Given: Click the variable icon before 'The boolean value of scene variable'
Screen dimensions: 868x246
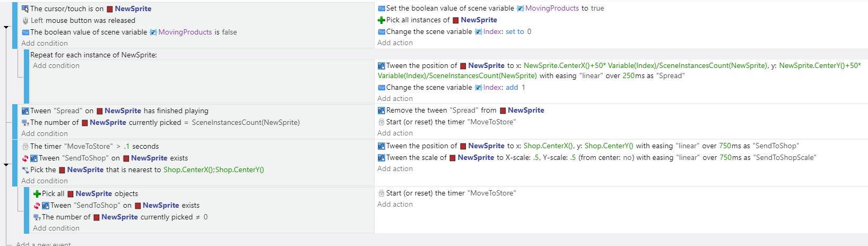Looking at the screenshot, I should pos(25,32).
